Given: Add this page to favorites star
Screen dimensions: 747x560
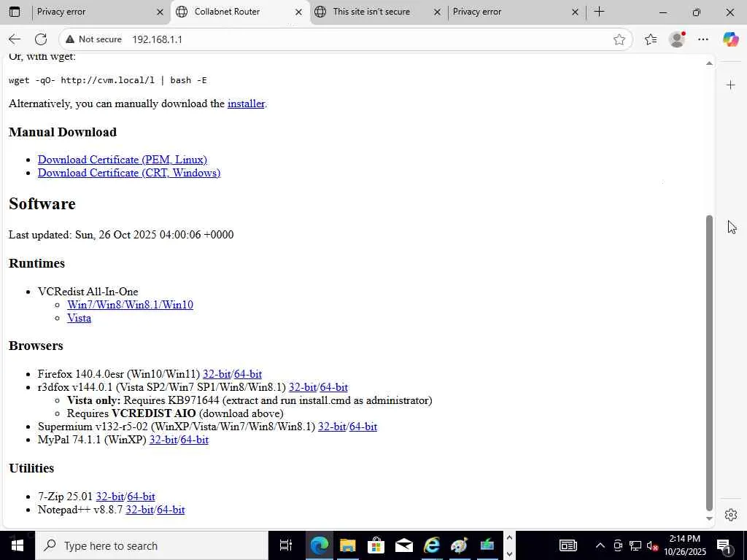Looking at the screenshot, I should [x=619, y=39].
